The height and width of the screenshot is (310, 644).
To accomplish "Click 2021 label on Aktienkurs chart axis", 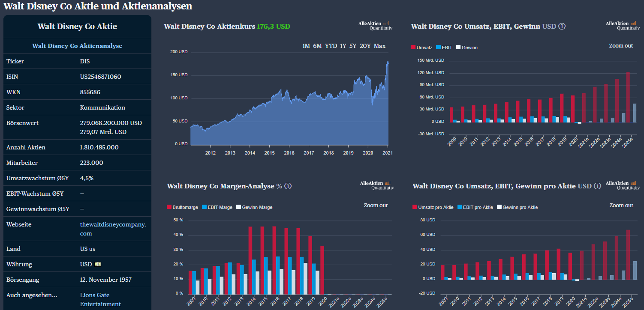I will click(x=388, y=152).
